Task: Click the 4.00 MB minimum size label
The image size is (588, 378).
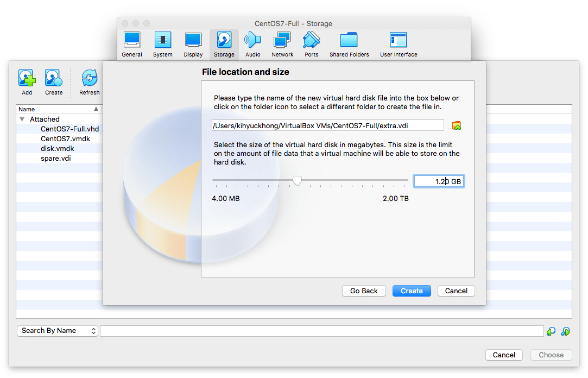Action: 226,198
